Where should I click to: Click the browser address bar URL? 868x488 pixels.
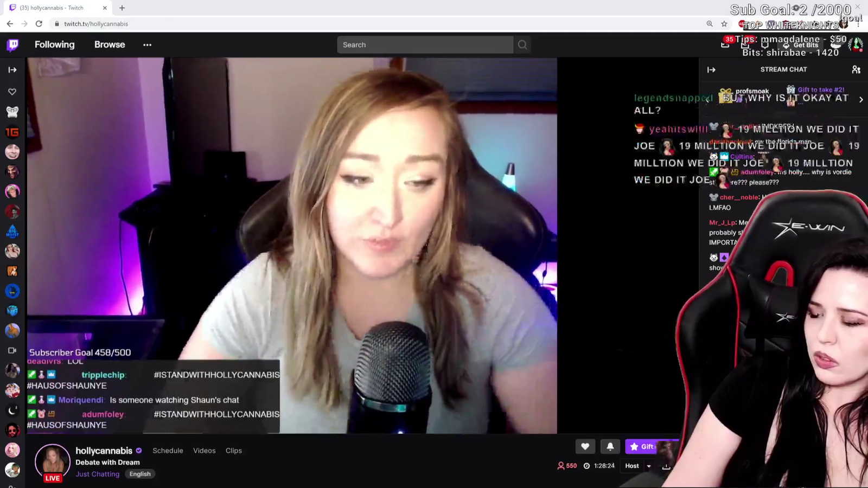click(x=96, y=24)
